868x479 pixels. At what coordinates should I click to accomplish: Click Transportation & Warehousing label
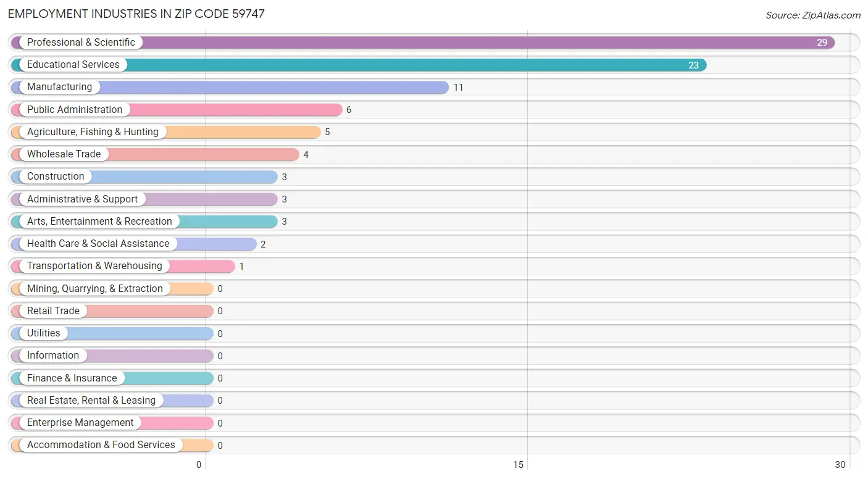click(94, 266)
